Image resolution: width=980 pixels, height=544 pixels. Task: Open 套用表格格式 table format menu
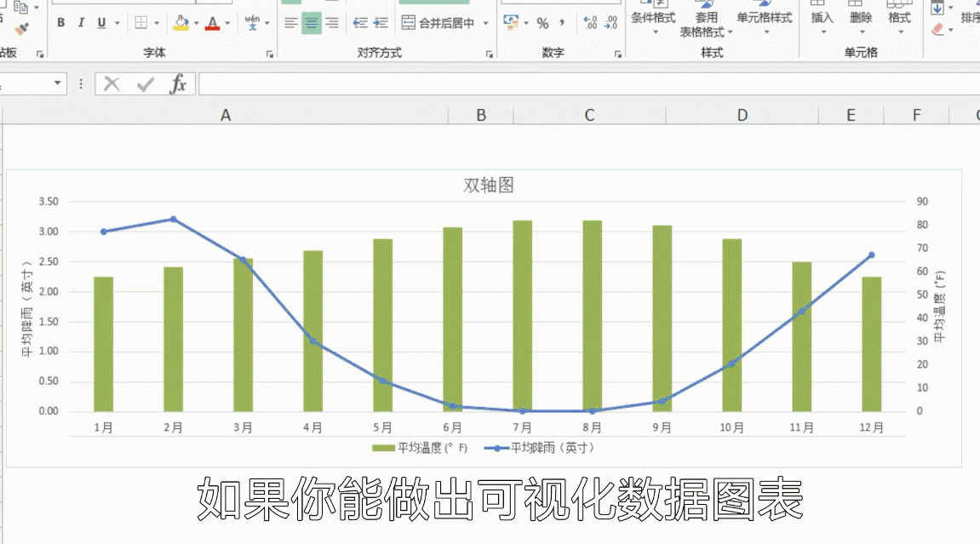point(706,20)
